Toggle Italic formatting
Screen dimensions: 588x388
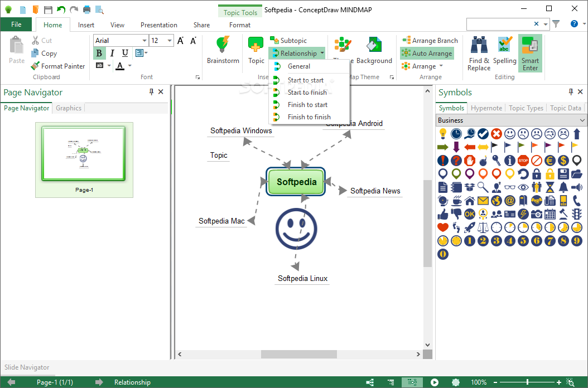click(x=112, y=53)
